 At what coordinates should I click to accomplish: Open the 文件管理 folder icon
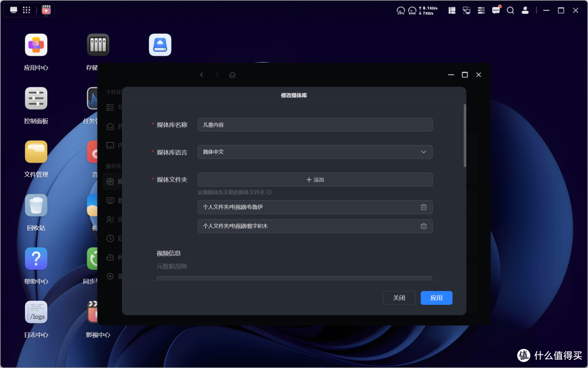pos(36,152)
